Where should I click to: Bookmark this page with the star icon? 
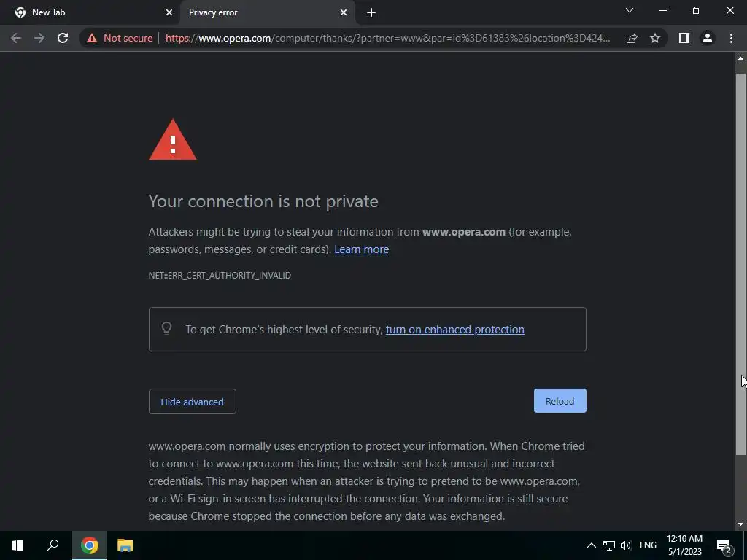655,38
